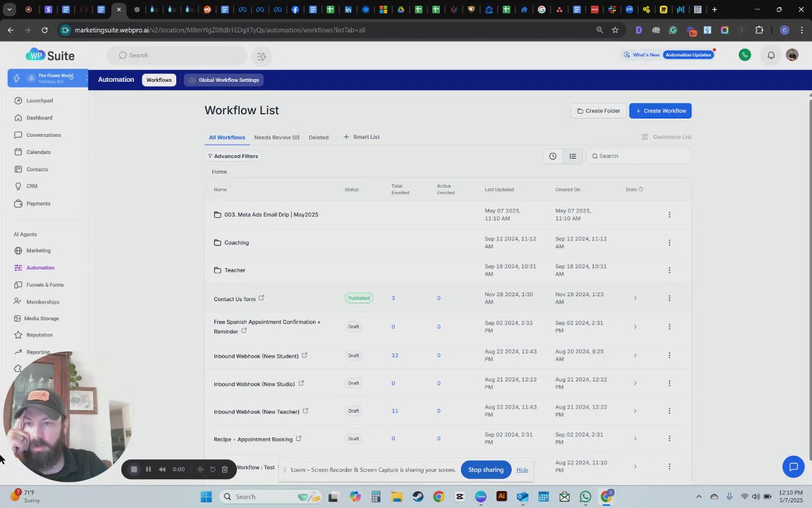
Task: Click the Hide link in sharing bar
Action: click(522, 470)
